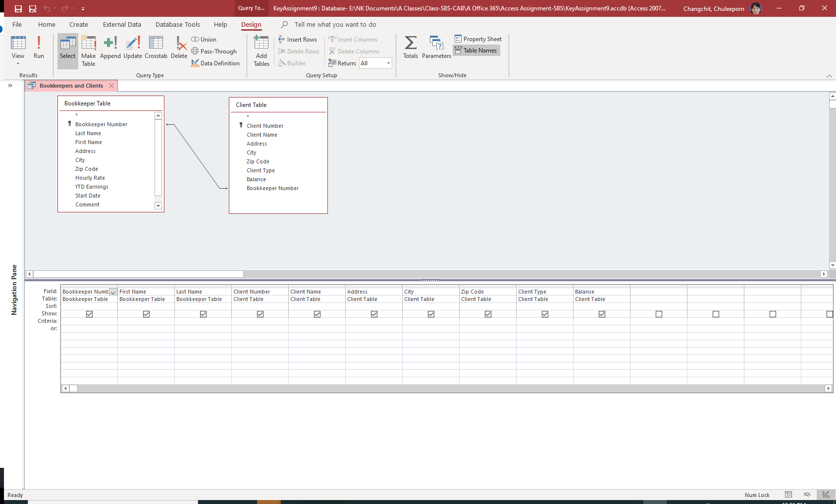Run the query
The image size is (836, 504).
pyautogui.click(x=39, y=48)
